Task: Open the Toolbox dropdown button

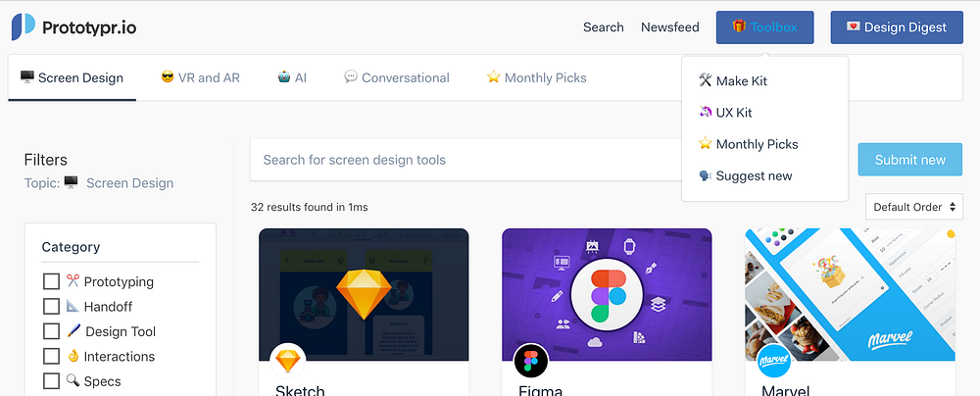Action: tap(765, 27)
